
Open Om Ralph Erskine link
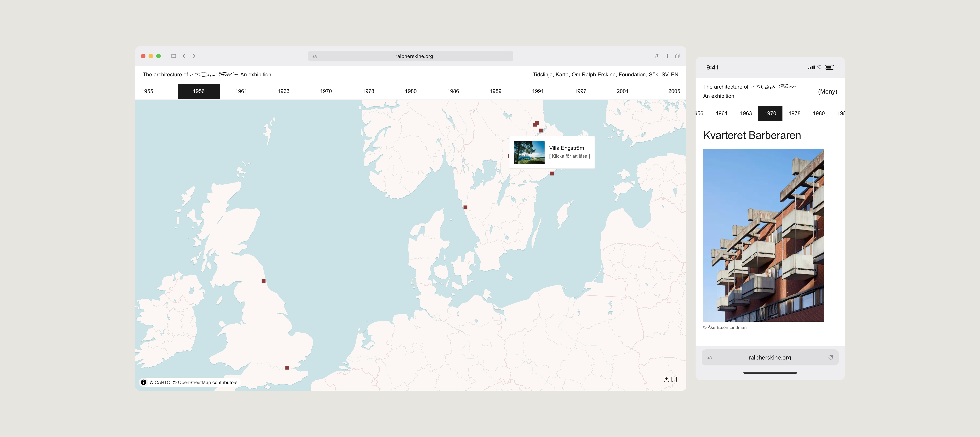[x=594, y=75]
